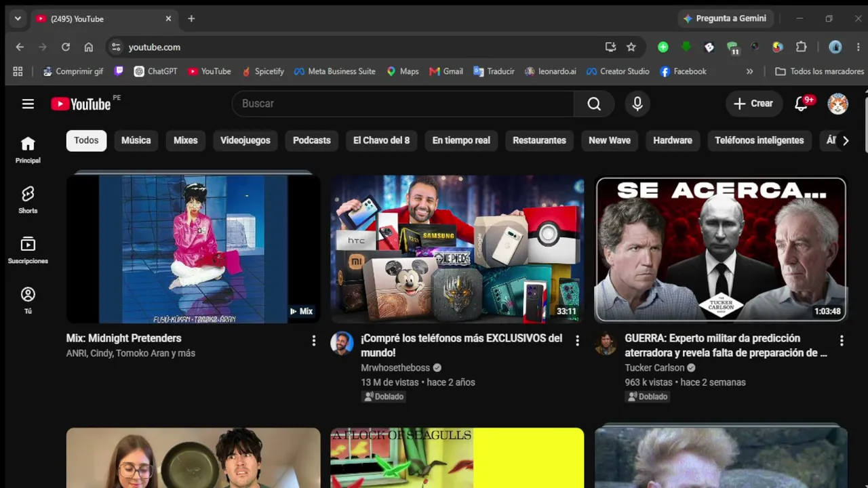The width and height of the screenshot is (868, 488).
Task: Close the YouTube browser tab
Action: pos(168,18)
